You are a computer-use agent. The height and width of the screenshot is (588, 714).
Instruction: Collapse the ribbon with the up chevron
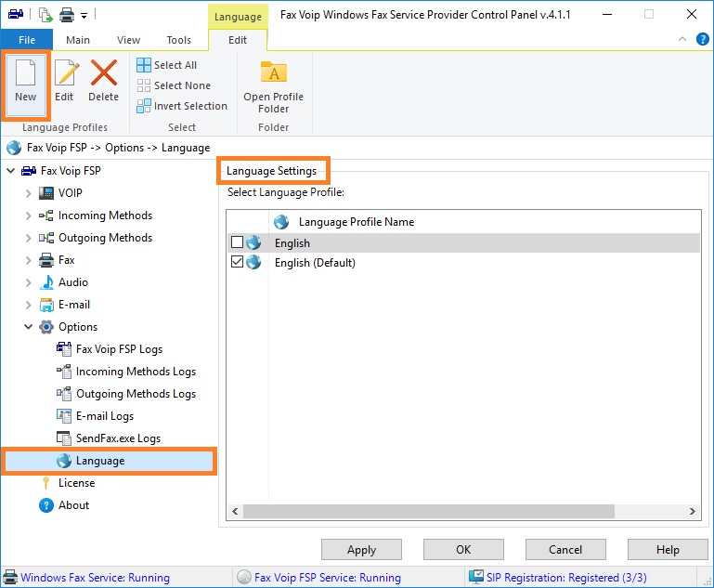tap(682, 39)
